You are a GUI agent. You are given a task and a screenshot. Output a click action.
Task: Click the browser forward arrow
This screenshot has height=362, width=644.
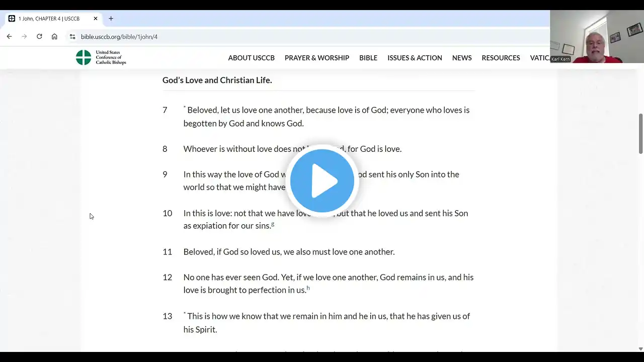click(24, 37)
